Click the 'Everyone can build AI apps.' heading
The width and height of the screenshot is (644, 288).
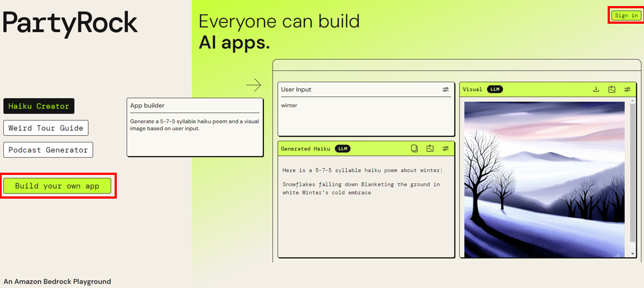279,31
